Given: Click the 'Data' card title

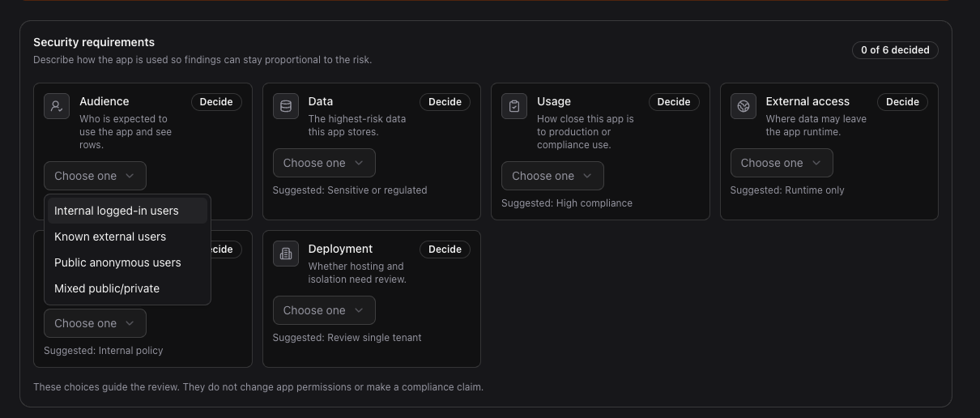Looking at the screenshot, I should 321,101.
